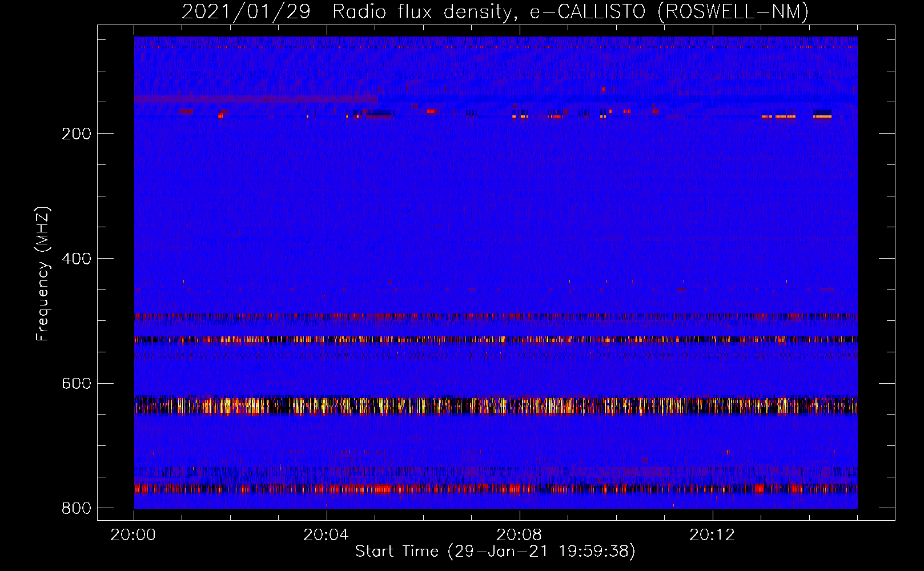
Task: Click the "Start Time (29-Jan-21 19:59:38)" label
Action: coord(495,552)
